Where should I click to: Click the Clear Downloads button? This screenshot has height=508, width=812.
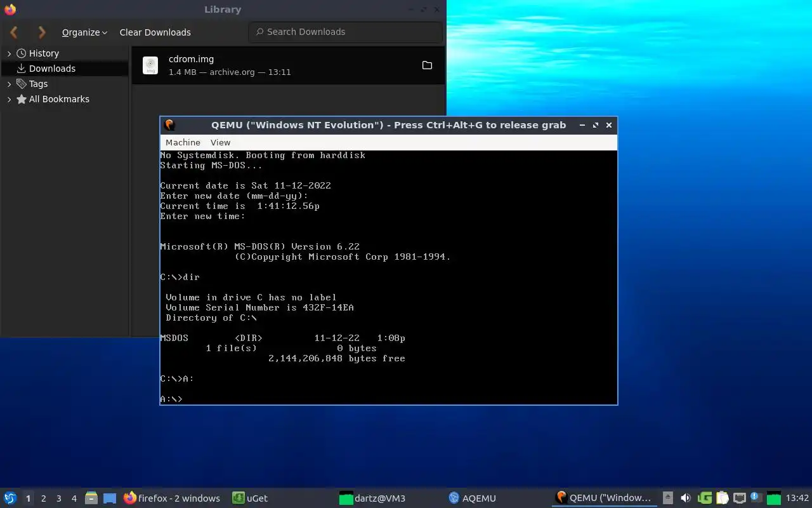point(155,32)
